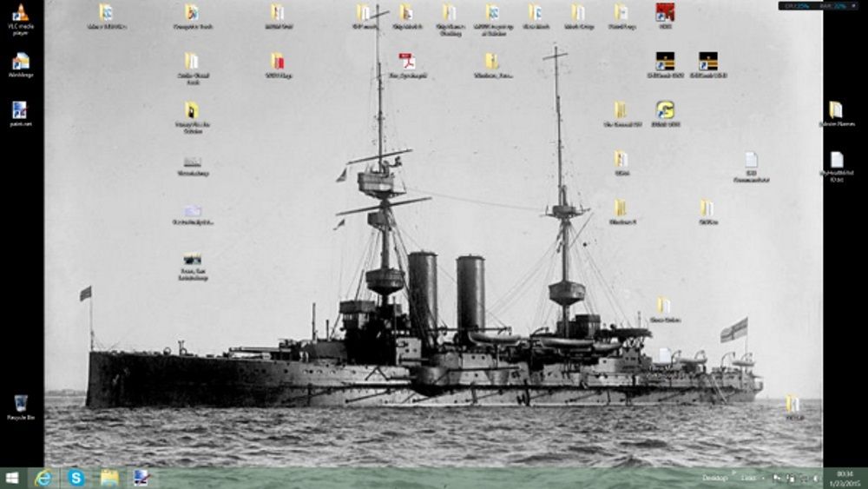Click the volume speaker tray icon

[x=816, y=478]
